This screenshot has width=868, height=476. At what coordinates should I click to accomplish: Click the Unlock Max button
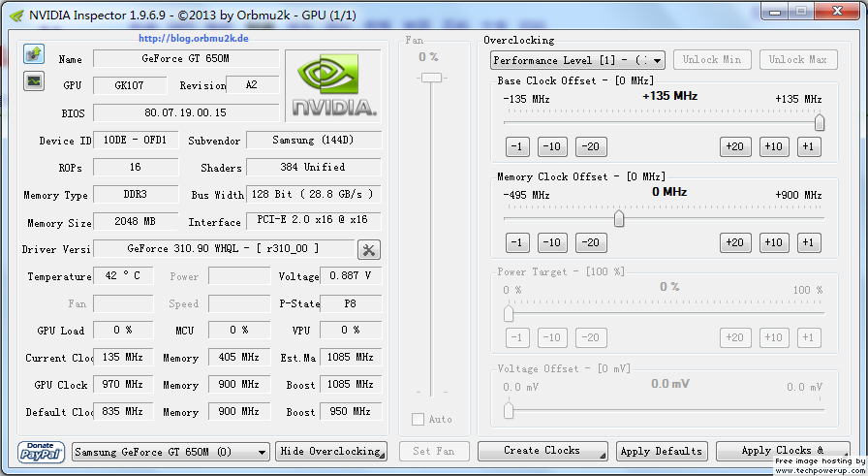click(798, 60)
